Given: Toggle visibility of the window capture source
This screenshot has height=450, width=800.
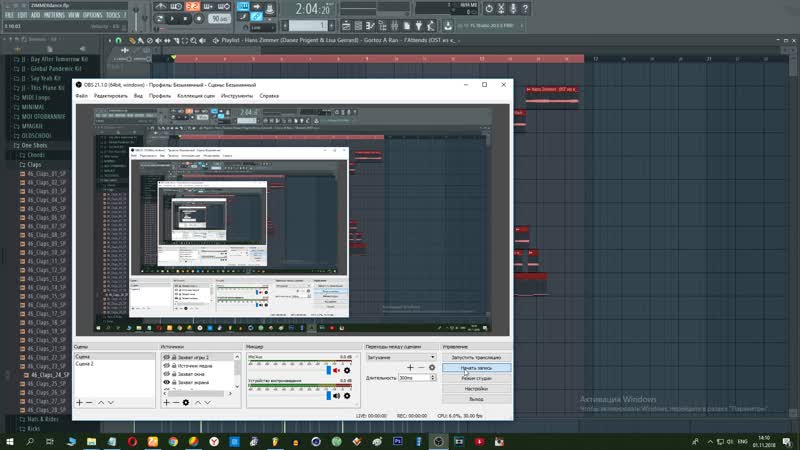Looking at the screenshot, I should point(166,374).
